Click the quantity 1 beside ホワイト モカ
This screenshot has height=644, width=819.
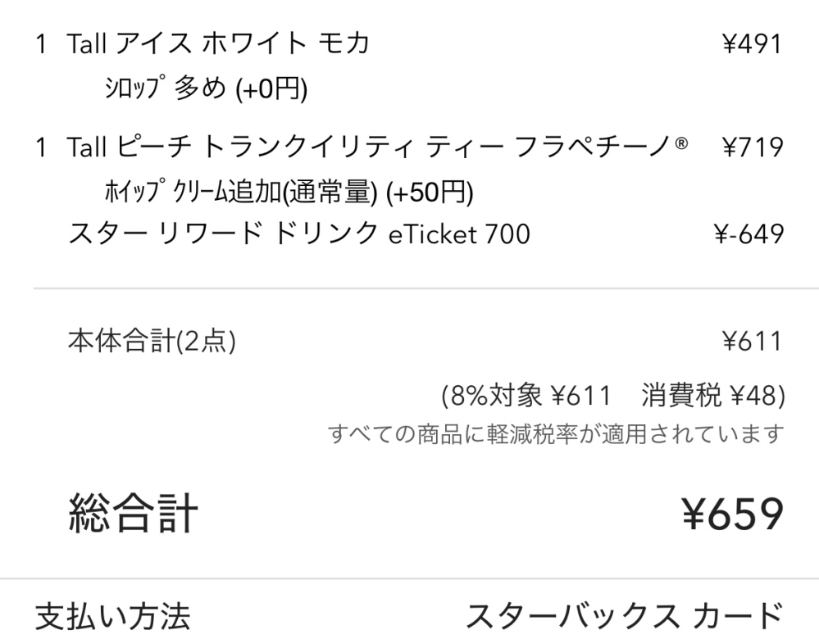click(41, 44)
